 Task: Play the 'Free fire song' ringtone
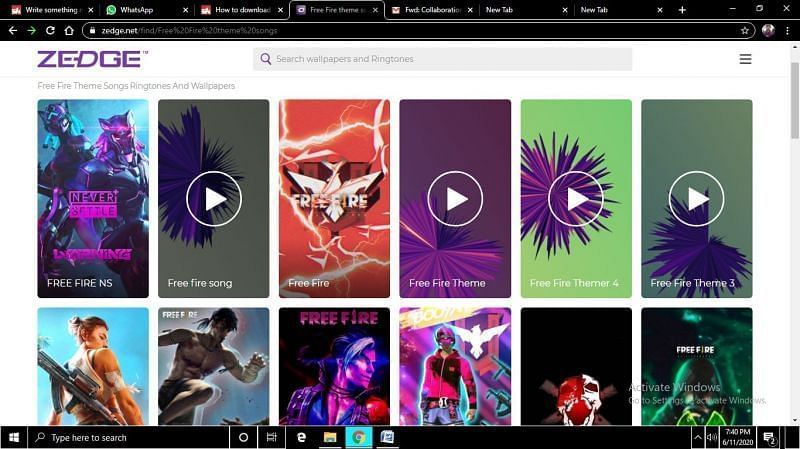pyautogui.click(x=213, y=198)
